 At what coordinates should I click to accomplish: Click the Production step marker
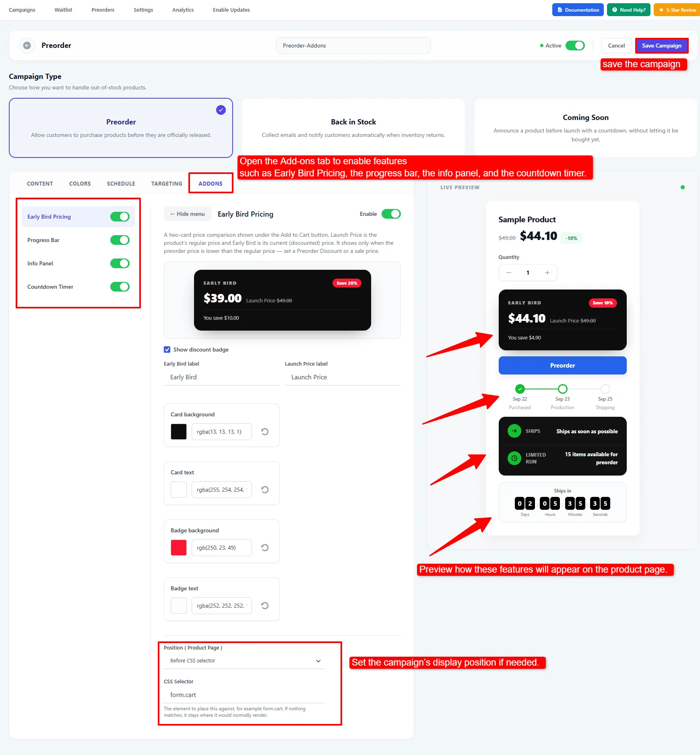563,389
